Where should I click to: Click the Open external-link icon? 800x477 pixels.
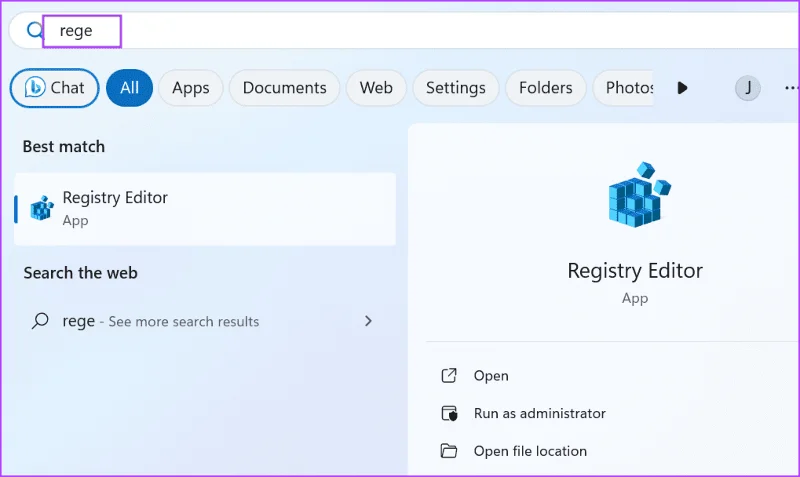point(449,375)
